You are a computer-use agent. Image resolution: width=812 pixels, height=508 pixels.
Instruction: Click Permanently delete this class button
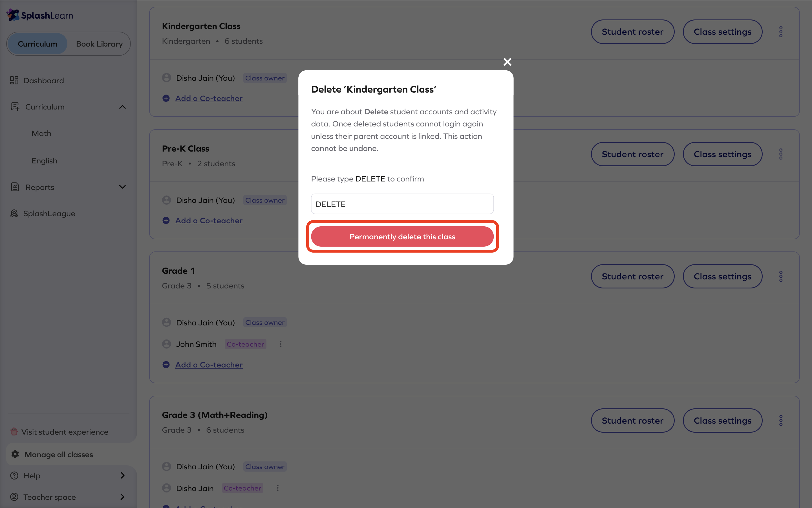pos(402,237)
